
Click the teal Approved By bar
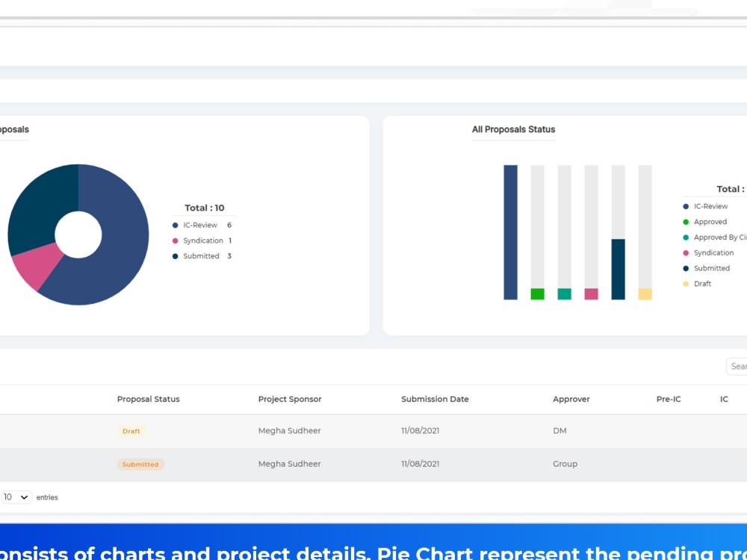coord(564,293)
